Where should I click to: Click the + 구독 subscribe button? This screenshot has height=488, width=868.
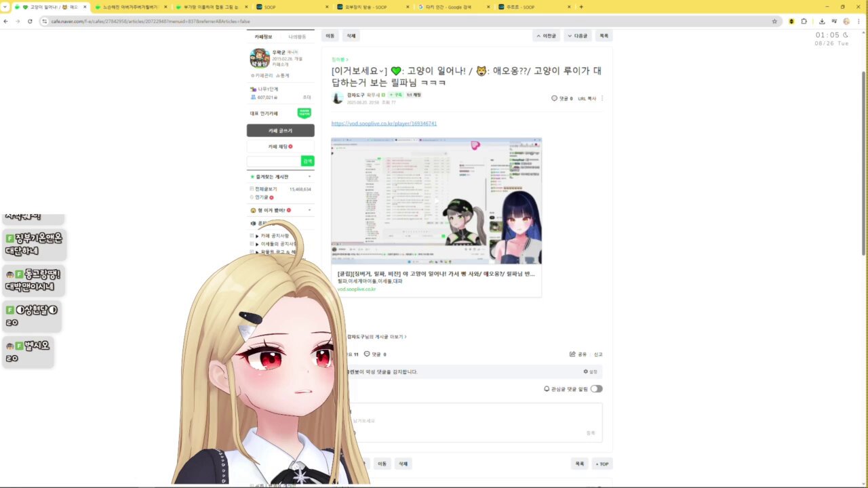[395, 95]
